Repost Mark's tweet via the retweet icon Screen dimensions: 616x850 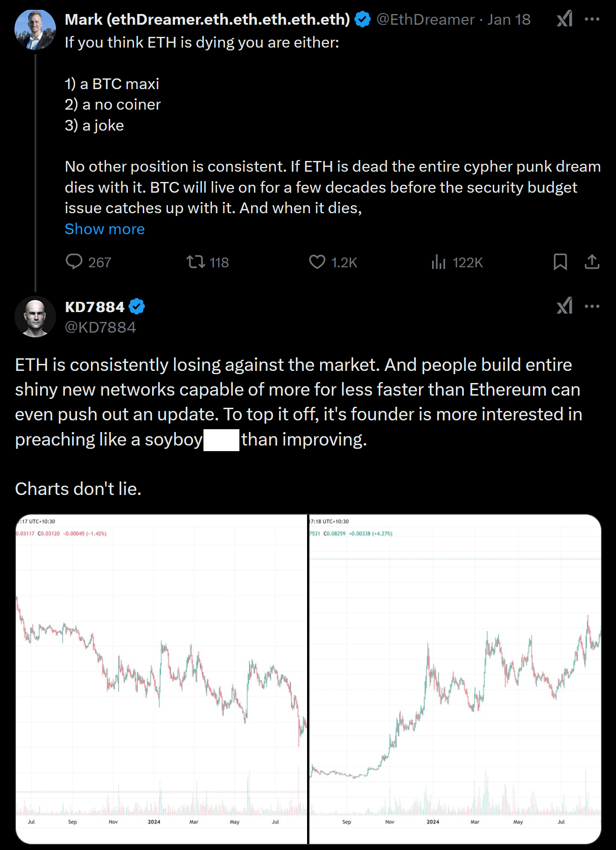pyautogui.click(x=196, y=262)
